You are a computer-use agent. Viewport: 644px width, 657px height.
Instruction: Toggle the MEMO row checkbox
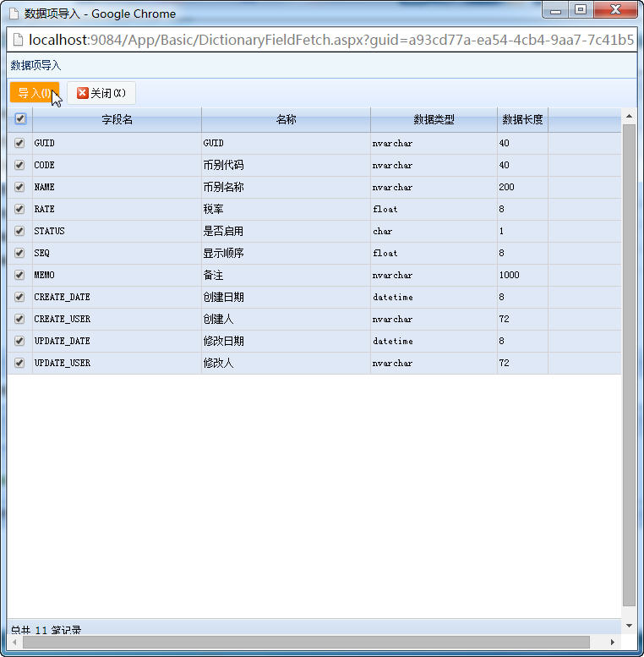(19, 275)
